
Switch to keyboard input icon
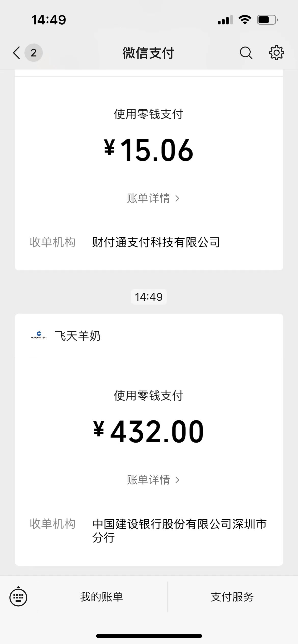coord(18,597)
